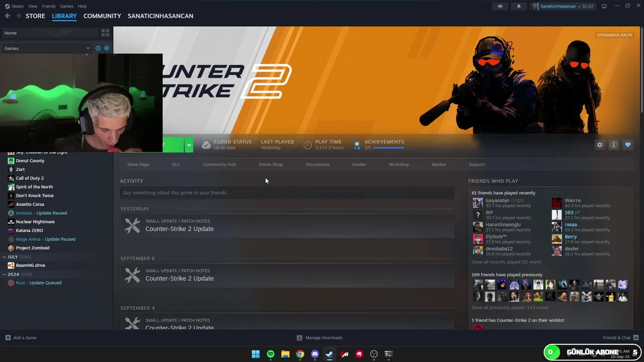644x362 pixels.
Task: Select Mage Arena - Update Paused
Action: pyautogui.click(x=45, y=239)
